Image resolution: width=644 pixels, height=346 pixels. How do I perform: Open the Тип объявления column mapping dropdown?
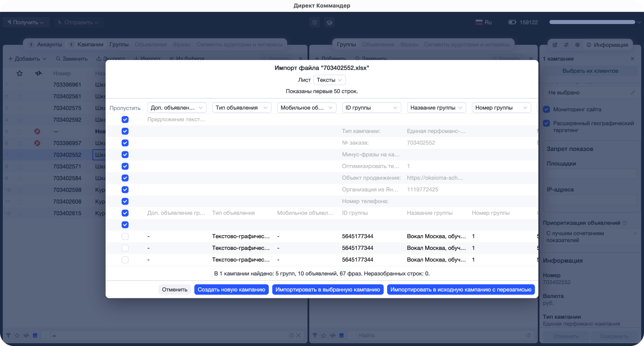pyautogui.click(x=242, y=108)
